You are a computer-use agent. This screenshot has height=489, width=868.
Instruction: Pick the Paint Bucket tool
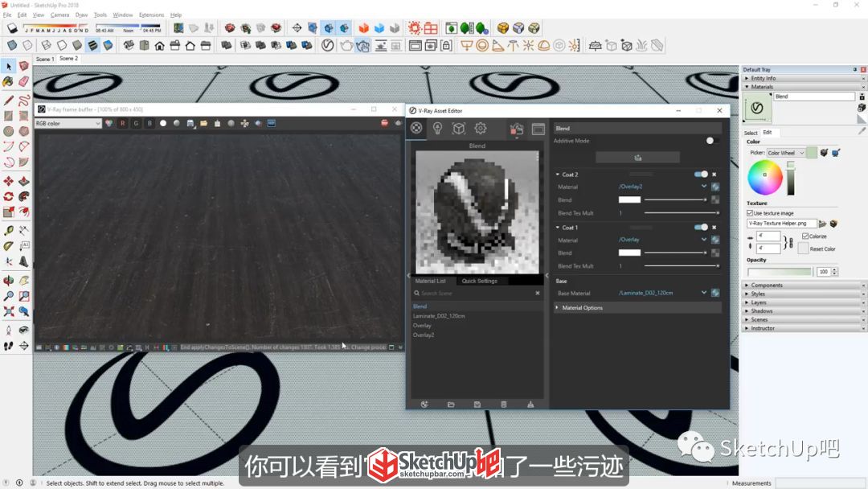8,82
